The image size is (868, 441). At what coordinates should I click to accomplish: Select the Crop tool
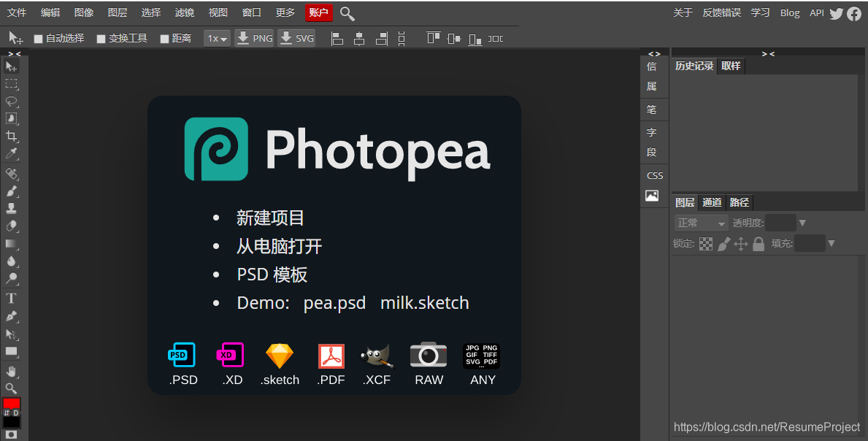click(11, 136)
